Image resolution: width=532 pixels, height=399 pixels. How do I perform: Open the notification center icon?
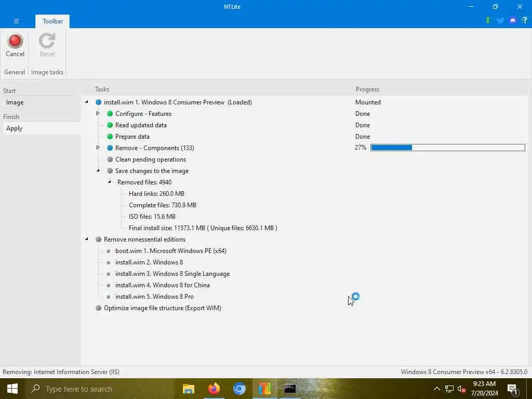click(512, 389)
